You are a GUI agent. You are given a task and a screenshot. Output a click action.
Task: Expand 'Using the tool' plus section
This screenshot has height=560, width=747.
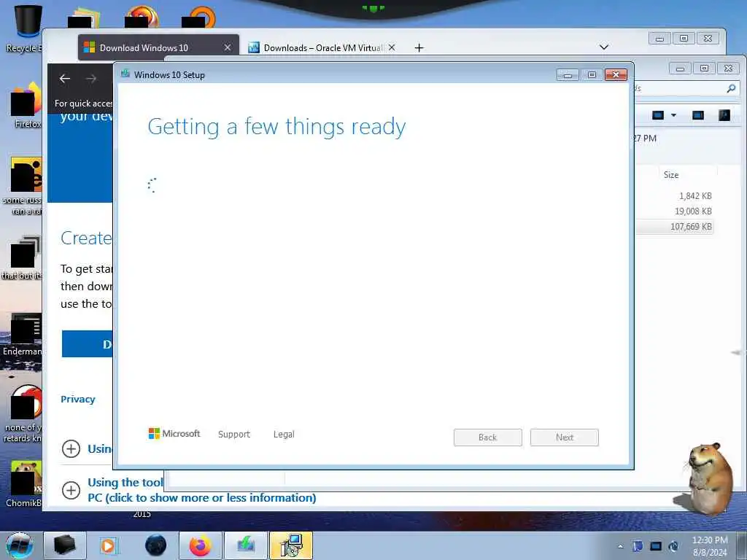click(x=71, y=490)
